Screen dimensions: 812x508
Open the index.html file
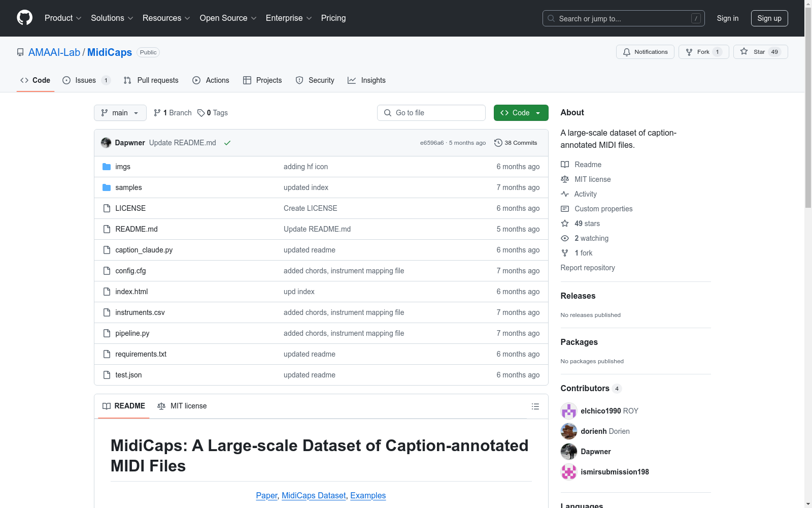(131, 292)
